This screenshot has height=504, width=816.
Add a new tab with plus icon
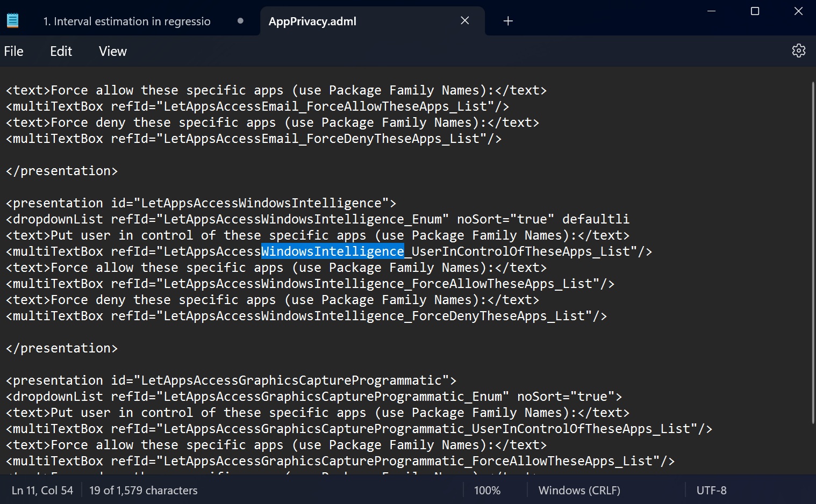pyautogui.click(x=508, y=21)
